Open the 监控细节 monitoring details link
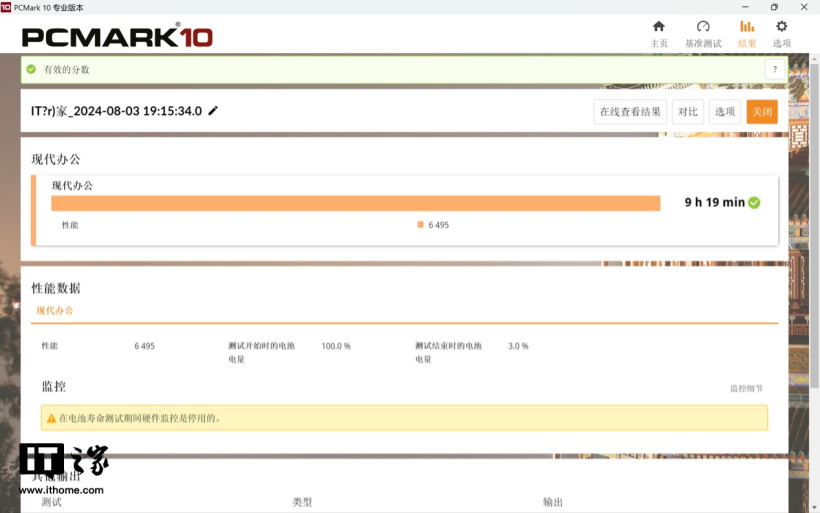The image size is (820, 513). [746, 388]
